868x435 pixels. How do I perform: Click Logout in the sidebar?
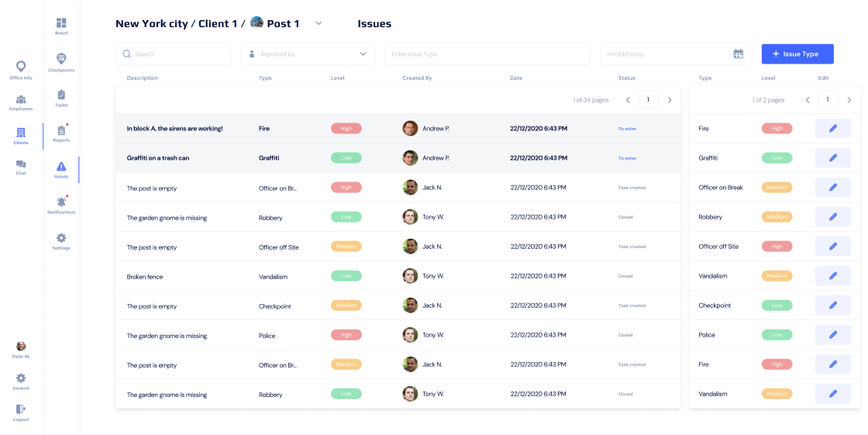coord(21,412)
